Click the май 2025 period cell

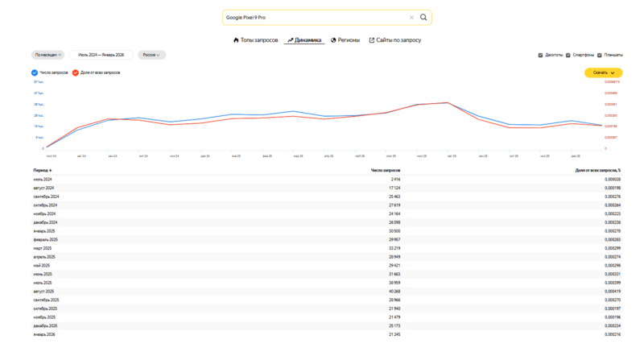[42, 266]
